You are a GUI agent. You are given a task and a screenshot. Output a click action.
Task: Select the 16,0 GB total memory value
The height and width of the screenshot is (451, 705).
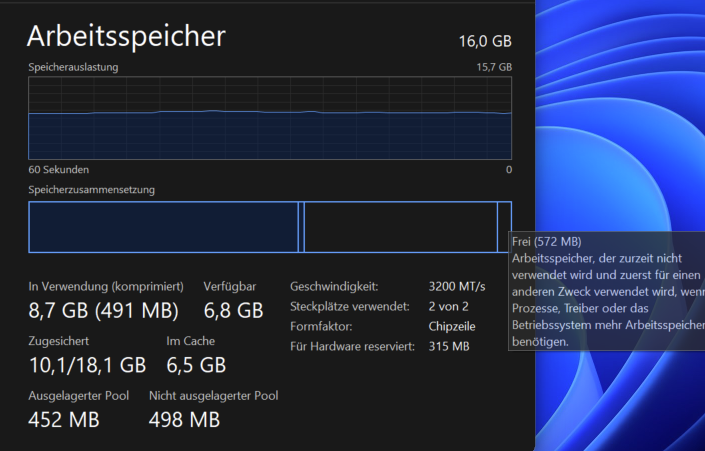pyautogui.click(x=485, y=41)
